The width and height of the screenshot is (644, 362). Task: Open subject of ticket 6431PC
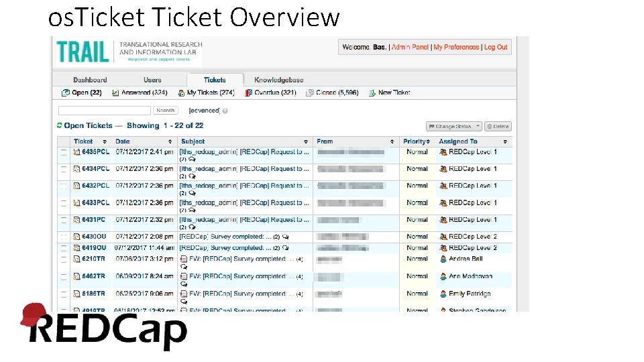[x=244, y=220]
